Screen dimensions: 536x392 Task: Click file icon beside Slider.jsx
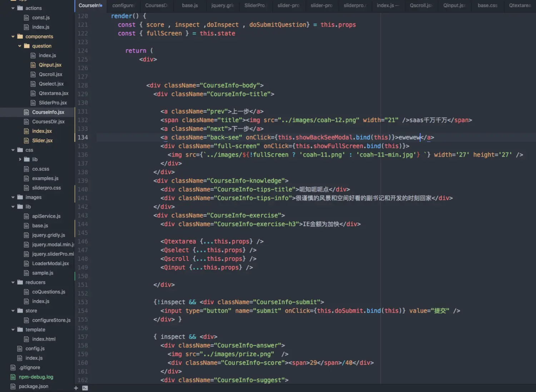coord(26,140)
